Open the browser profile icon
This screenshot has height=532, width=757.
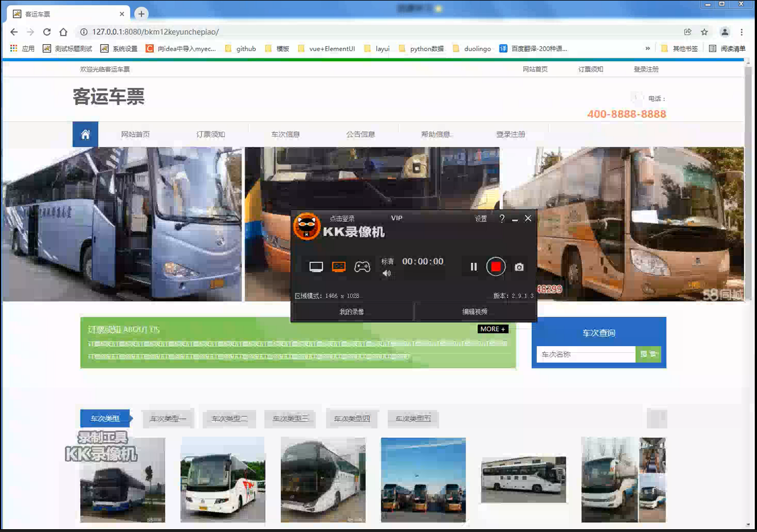click(725, 32)
